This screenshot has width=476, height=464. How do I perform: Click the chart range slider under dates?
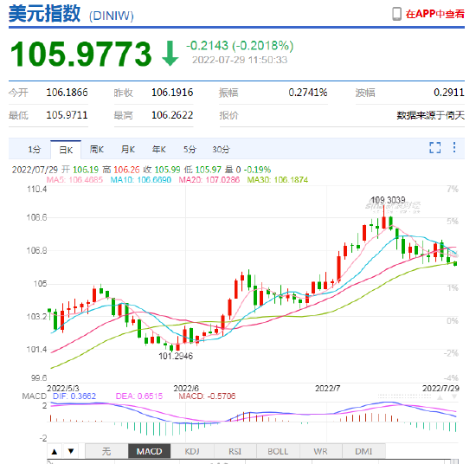404,396
